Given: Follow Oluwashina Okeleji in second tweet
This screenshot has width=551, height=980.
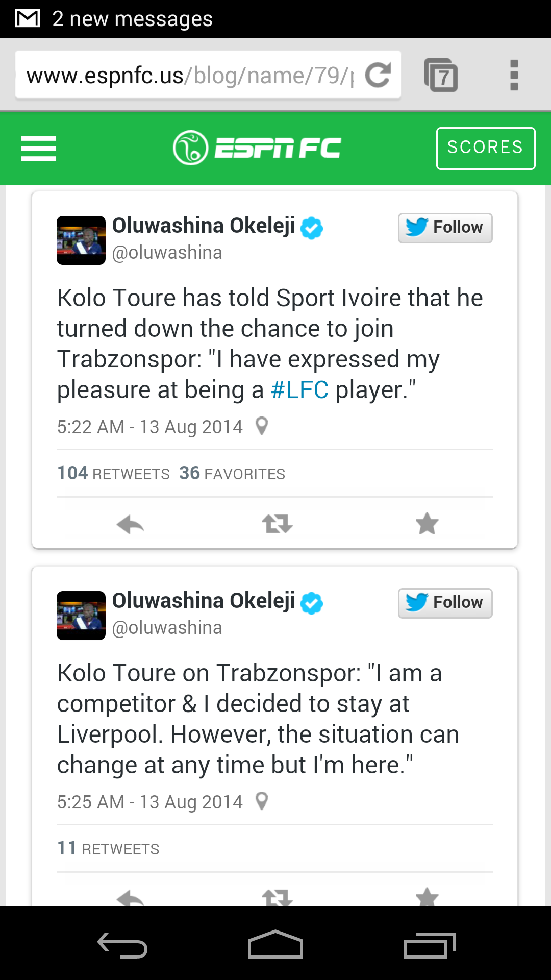Looking at the screenshot, I should tap(445, 603).
